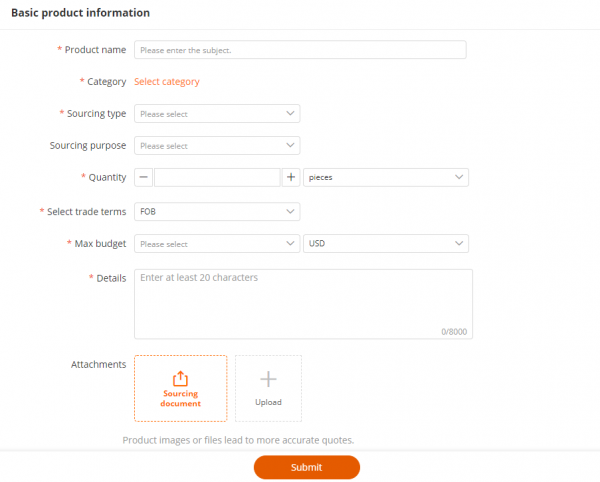Open the Sourcing type dropdown

coord(216,114)
